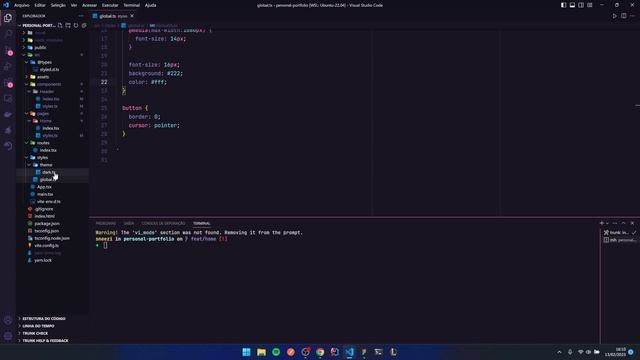Viewport: 640px width, 360px height.
Task: Open App.tsx in explorer
Action: (44, 187)
